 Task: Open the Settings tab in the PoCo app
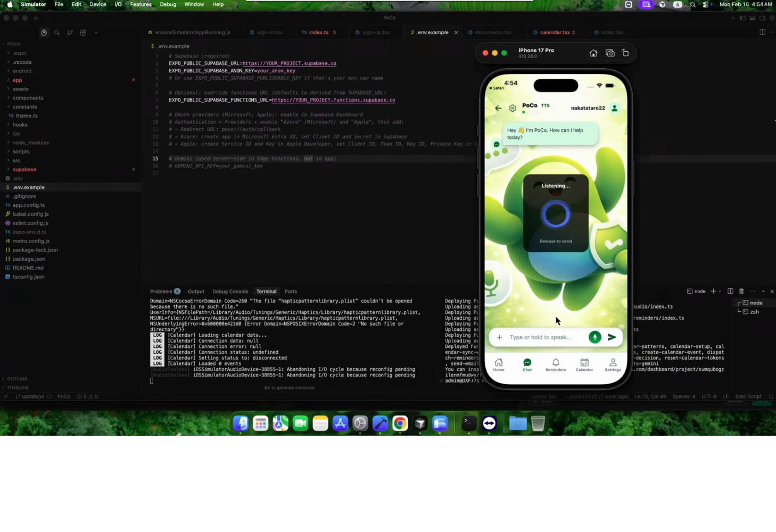pyautogui.click(x=613, y=365)
